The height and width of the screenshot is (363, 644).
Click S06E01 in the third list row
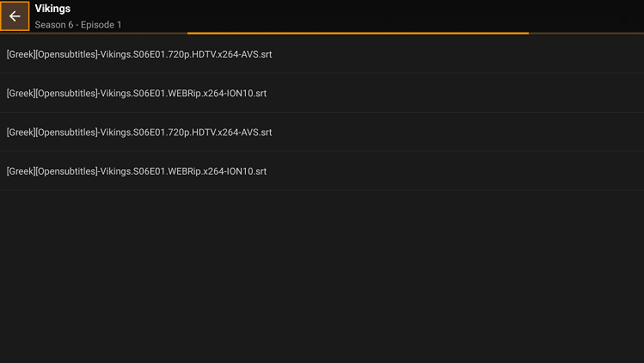pyautogui.click(x=150, y=132)
